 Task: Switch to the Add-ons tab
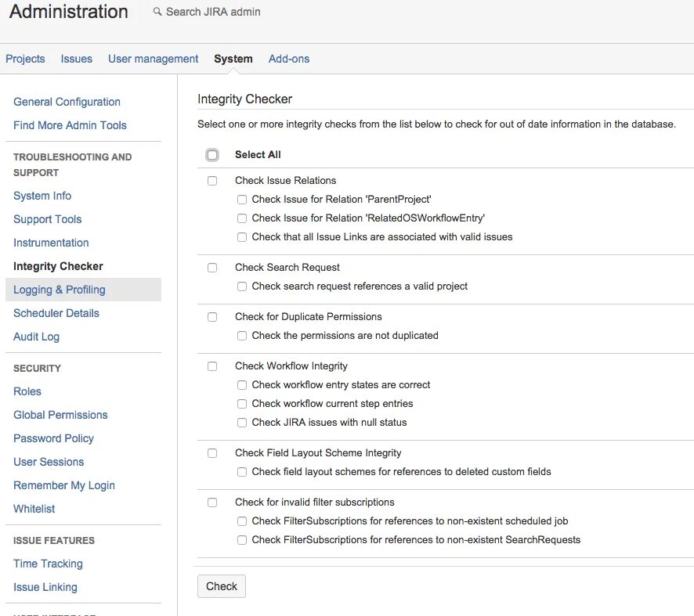(289, 59)
